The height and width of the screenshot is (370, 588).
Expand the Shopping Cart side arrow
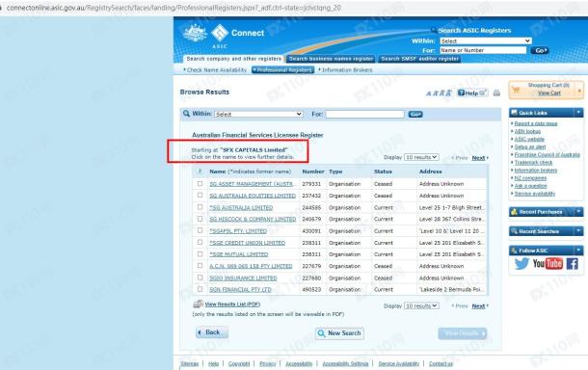coord(579,91)
